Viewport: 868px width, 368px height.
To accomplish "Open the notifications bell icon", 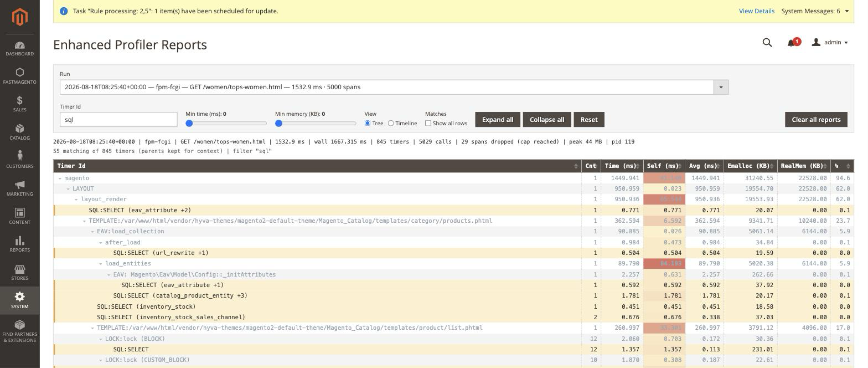I will pos(792,43).
